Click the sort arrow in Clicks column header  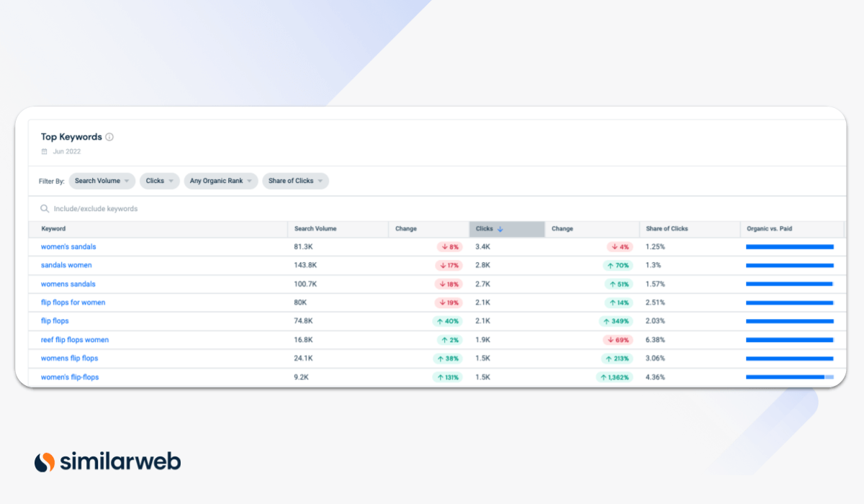click(x=500, y=229)
